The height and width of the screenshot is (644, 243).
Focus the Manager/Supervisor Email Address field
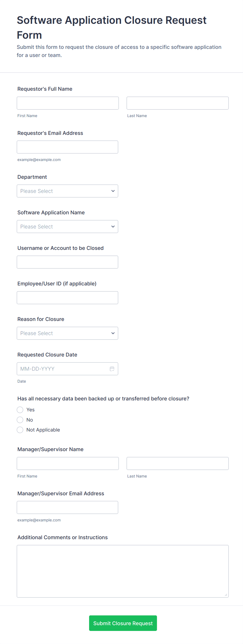(67, 507)
